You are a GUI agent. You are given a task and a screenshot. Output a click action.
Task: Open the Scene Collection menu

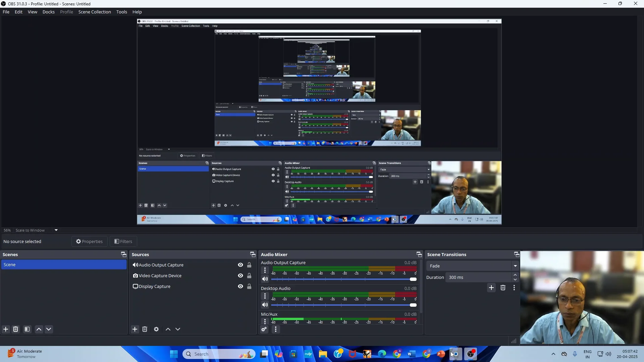click(95, 12)
